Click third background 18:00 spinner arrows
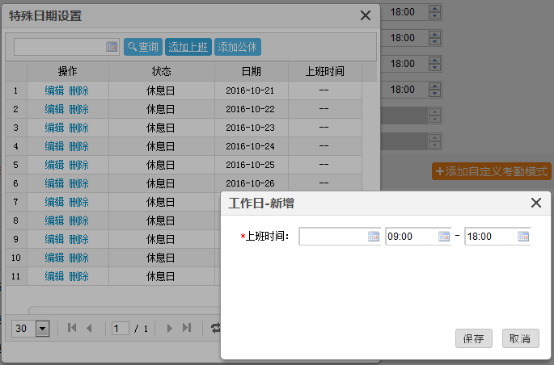This screenshot has height=366, width=554. 435,64
